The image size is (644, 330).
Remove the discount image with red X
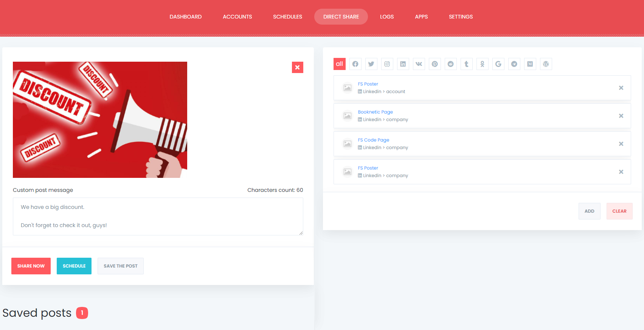(x=297, y=67)
